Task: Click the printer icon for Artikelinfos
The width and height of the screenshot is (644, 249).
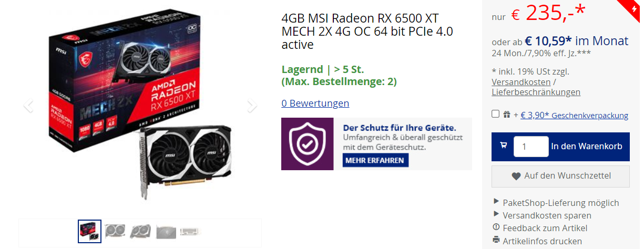Action: point(496,240)
